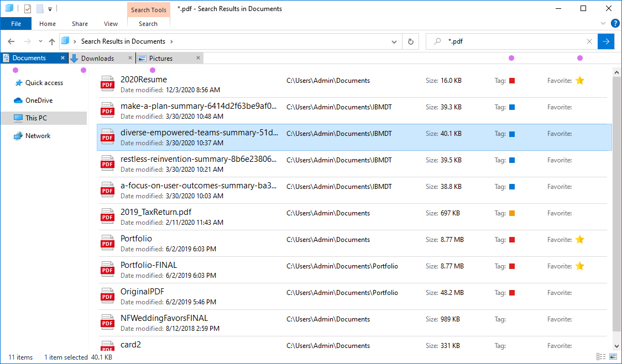The image size is (622, 364).
Task: Click the PDF icon of 2019_TaxReturn.pdf
Action: [107, 217]
